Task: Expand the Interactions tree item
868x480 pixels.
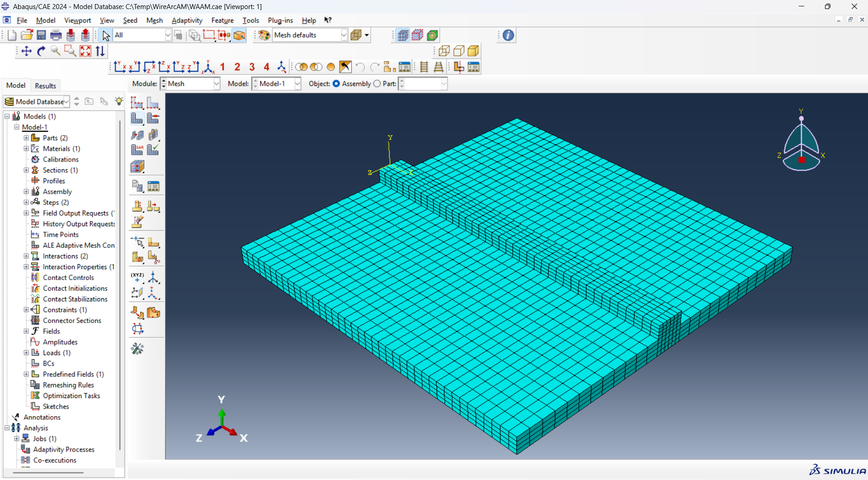Action: (x=26, y=256)
